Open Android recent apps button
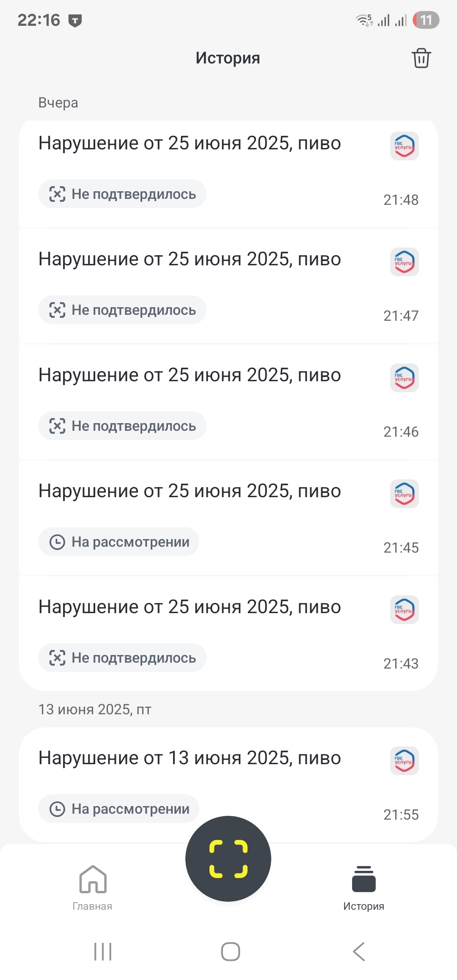Image resolution: width=457 pixels, height=980 pixels. pos(103,952)
